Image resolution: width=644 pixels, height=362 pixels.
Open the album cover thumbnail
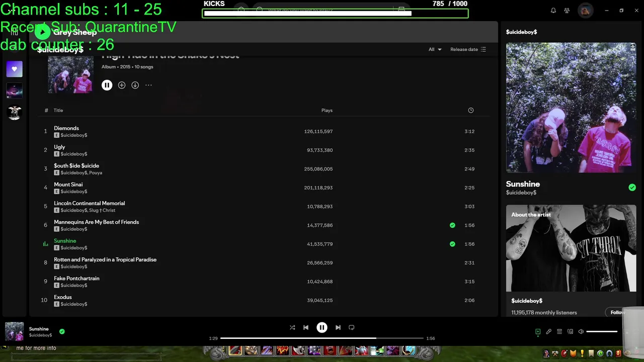[x=70, y=74]
